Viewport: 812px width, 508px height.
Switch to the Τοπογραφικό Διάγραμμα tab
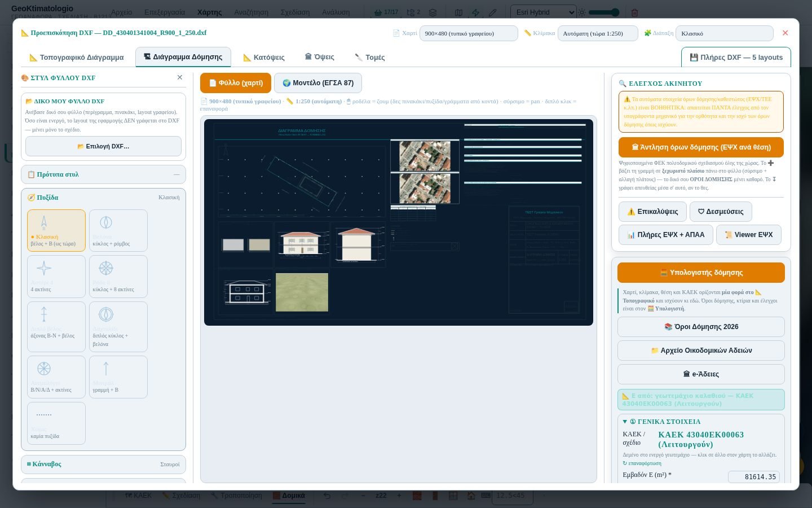77,57
